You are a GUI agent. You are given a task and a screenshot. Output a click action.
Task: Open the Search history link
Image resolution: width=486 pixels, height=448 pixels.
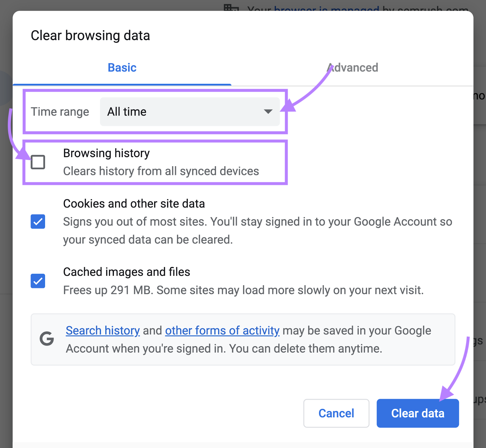102,330
